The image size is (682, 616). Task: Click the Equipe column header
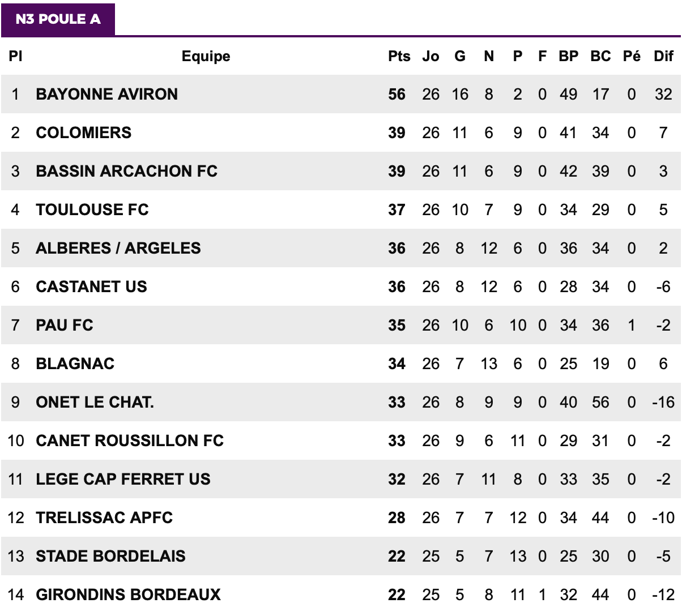[x=206, y=56]
